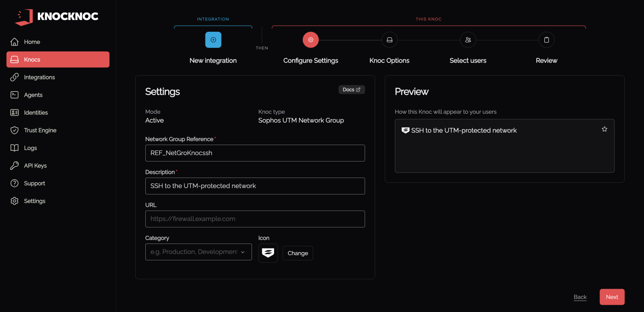The height and width of the screenshot is (312, 644).
Task: Click the Sophos UTM Network Group text
Action: 301,120
